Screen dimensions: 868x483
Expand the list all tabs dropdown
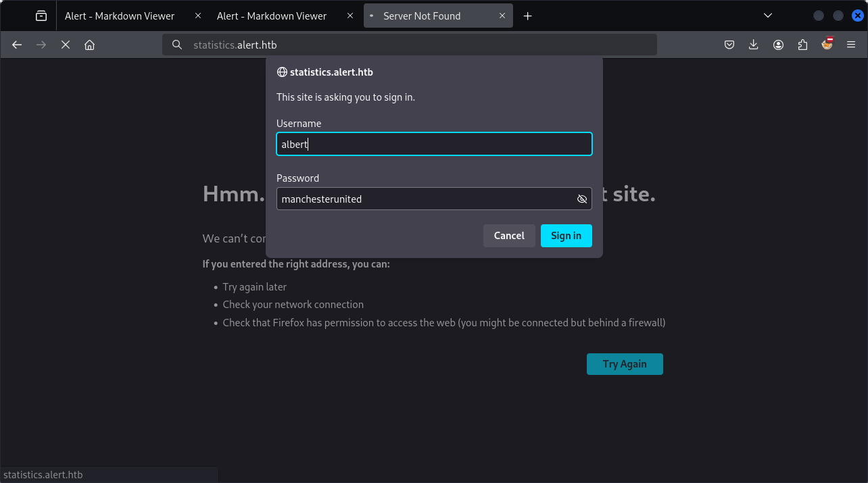(x=768, y=16)
